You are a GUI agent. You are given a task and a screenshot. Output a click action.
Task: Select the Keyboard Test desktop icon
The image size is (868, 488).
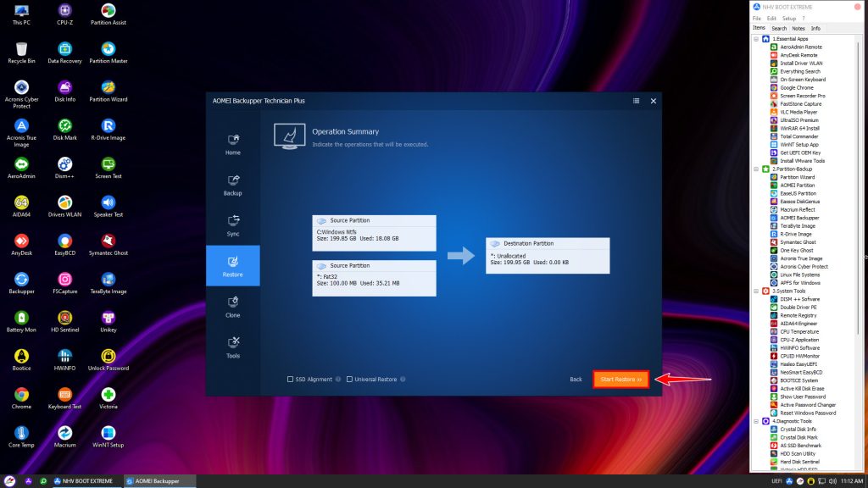pos(64,398)
